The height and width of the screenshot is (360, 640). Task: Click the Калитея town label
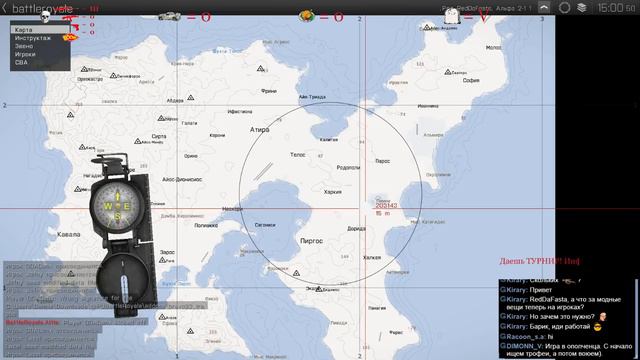coord(329,140)
